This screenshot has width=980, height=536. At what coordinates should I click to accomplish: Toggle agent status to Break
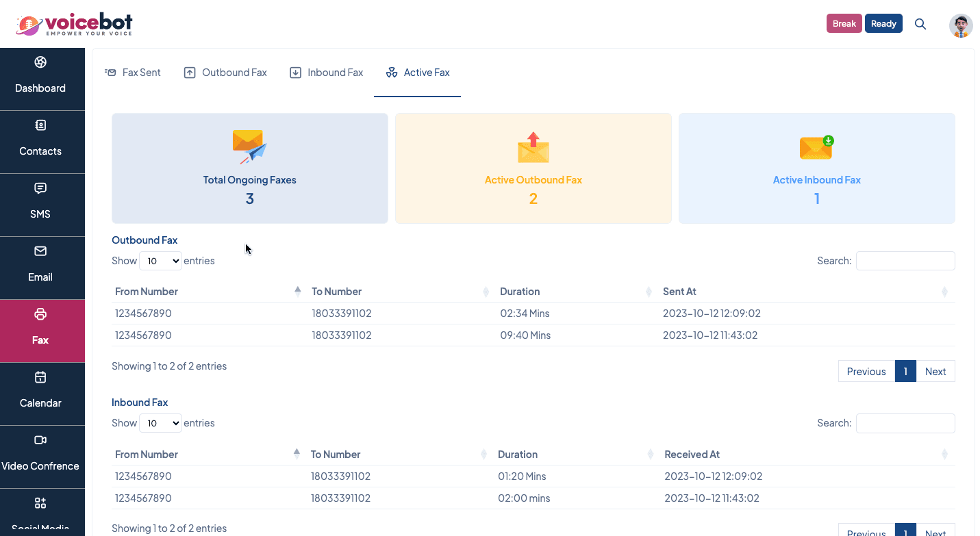[x=844, y=24]
